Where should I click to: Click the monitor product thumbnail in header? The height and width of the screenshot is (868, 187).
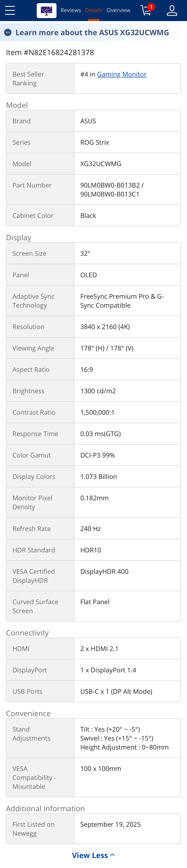pos(47,10)
